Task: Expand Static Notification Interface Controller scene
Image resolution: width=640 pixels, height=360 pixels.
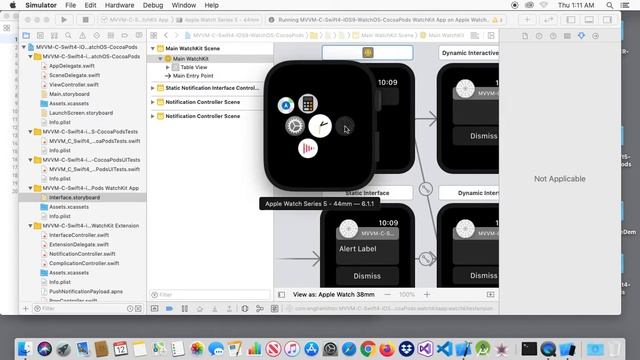Action: pos(153,88)
